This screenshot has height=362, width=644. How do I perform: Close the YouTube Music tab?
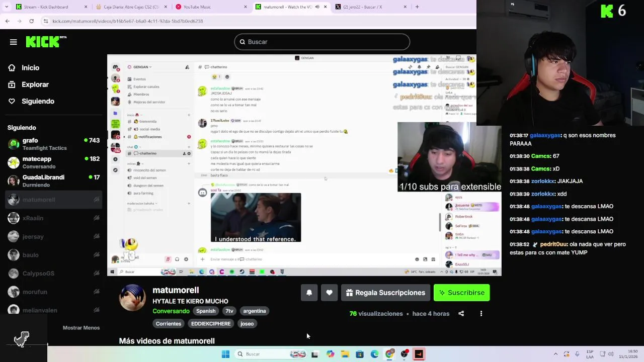[246, 7]
